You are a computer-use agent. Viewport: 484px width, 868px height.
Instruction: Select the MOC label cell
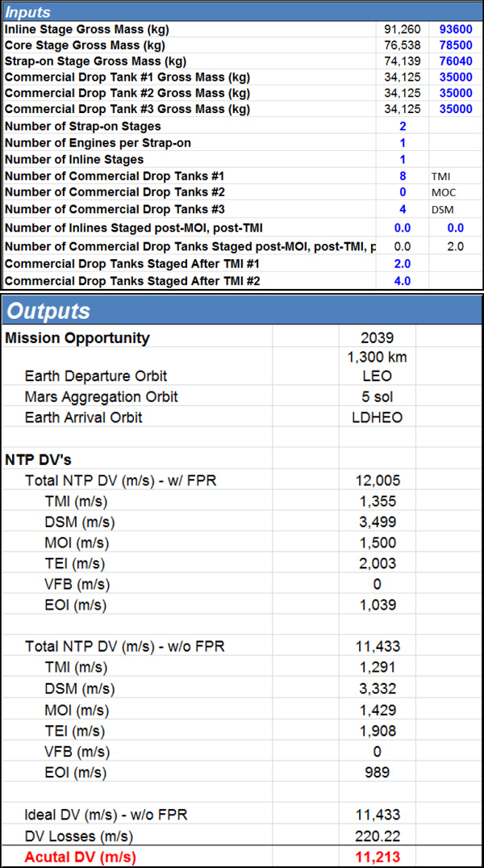(455, 193)
